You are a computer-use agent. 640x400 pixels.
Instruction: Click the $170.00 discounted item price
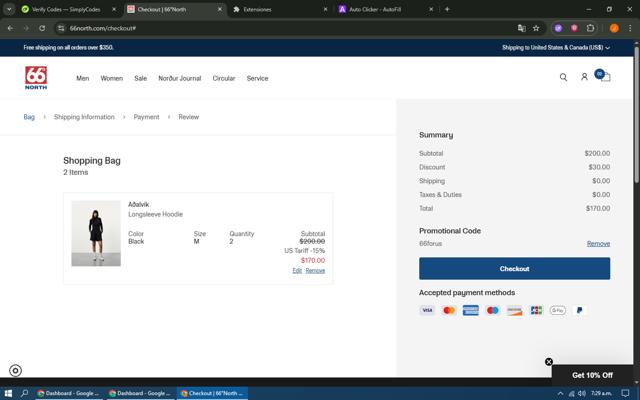click(313, 260)
